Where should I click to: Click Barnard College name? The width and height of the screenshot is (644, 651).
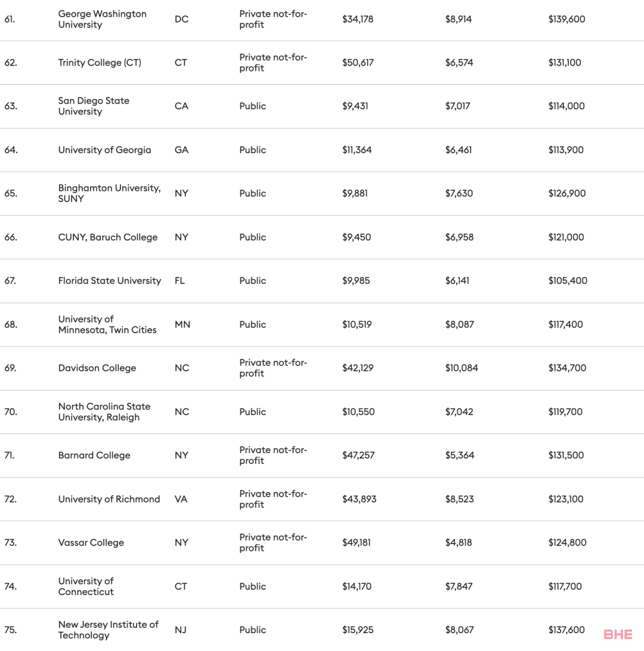pos(94,455)
